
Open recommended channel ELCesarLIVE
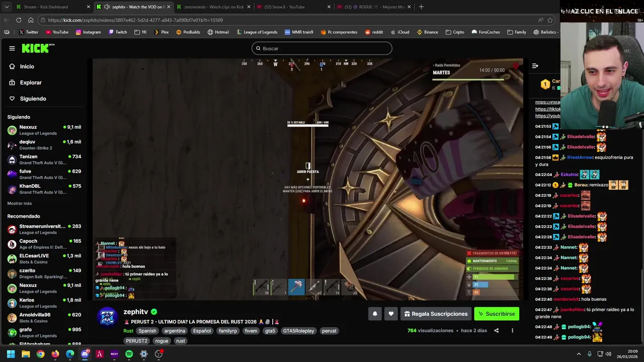pyautogui.click(x=44, y=258)
